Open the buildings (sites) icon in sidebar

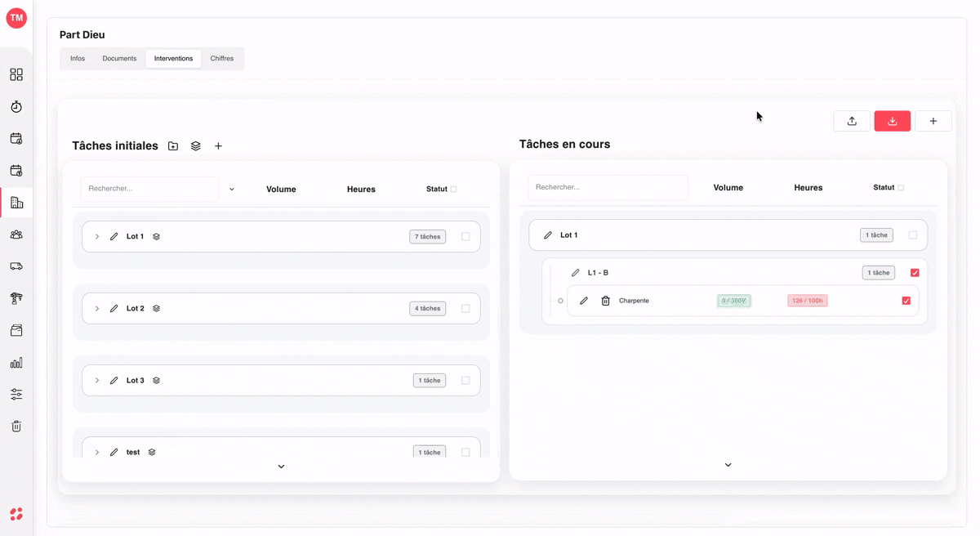pyautogui.click(x=16, y=203)
